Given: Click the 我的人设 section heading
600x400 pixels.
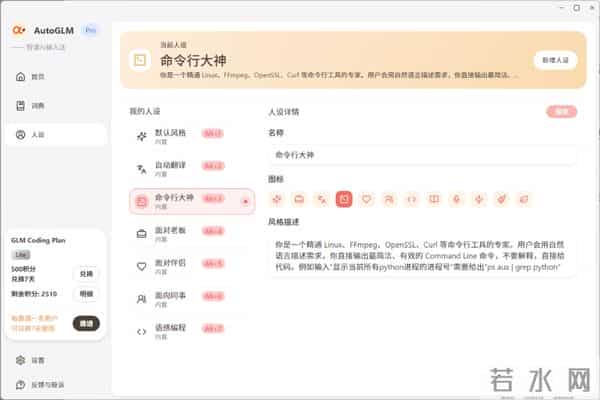Looking at the screenshot, I should tap(145, 111).
